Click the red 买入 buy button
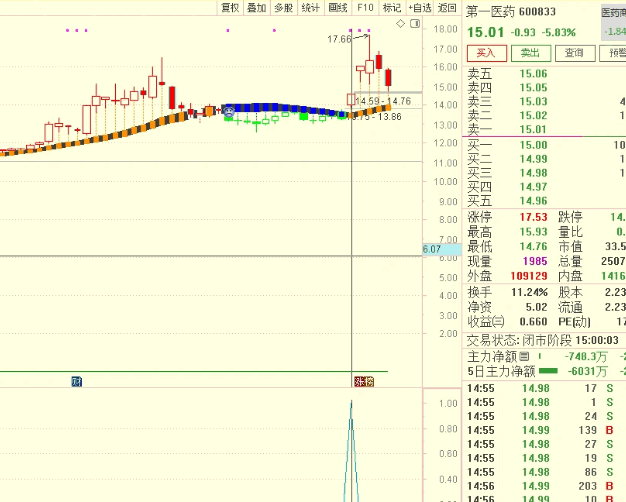Image resolution: width=626 pixels, height=502 pixels. (x=487, y=53)
